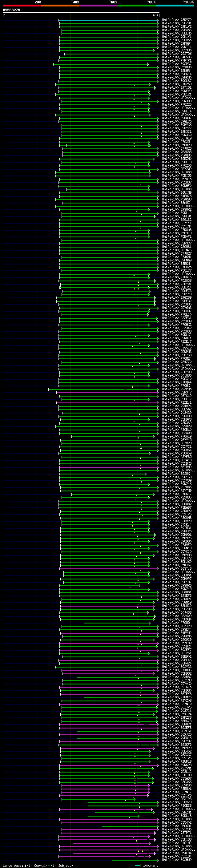Select the UniRef100_O82330 label

pyautogui.click(x=177, y=50)
